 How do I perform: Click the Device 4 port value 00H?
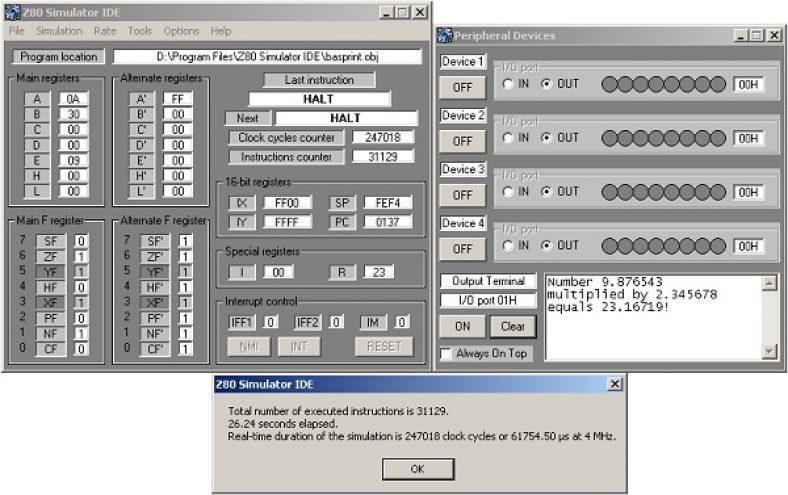coord(748,246)
